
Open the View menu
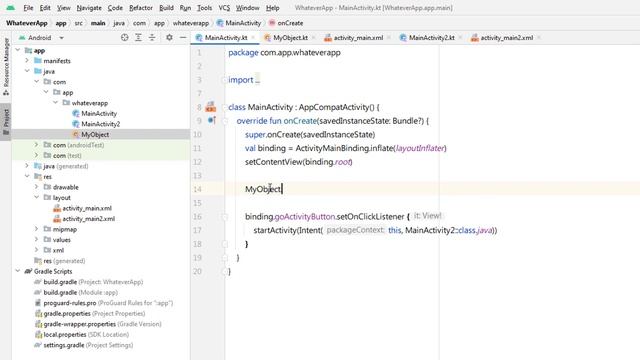[x=63, y=8]
